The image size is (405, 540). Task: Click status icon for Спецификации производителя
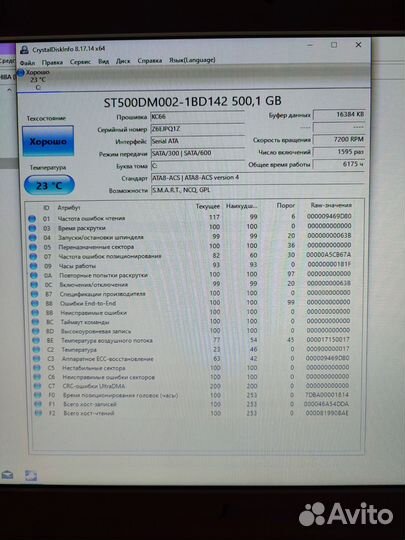point(34,294)
